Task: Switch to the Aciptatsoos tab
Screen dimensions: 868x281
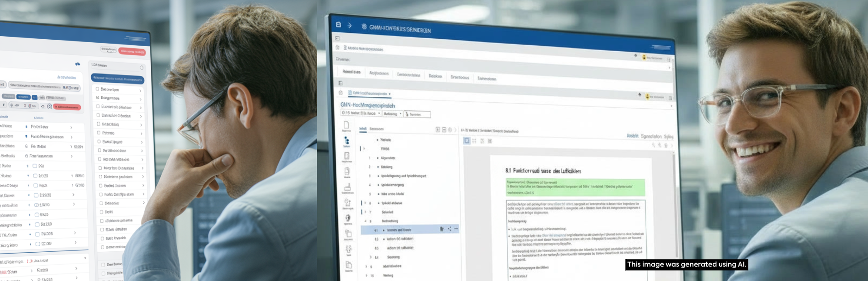Action: pyautogui.click(x=379, y=73)
